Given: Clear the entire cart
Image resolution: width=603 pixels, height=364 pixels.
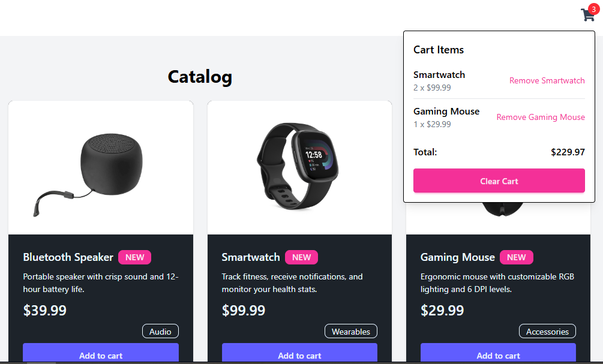Looking at the screenshot, I should (x=499, y=181).
